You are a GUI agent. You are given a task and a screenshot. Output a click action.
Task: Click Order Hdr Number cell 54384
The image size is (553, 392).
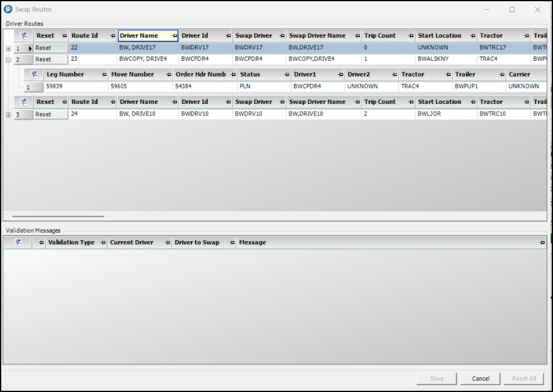[x=205, y=86]
